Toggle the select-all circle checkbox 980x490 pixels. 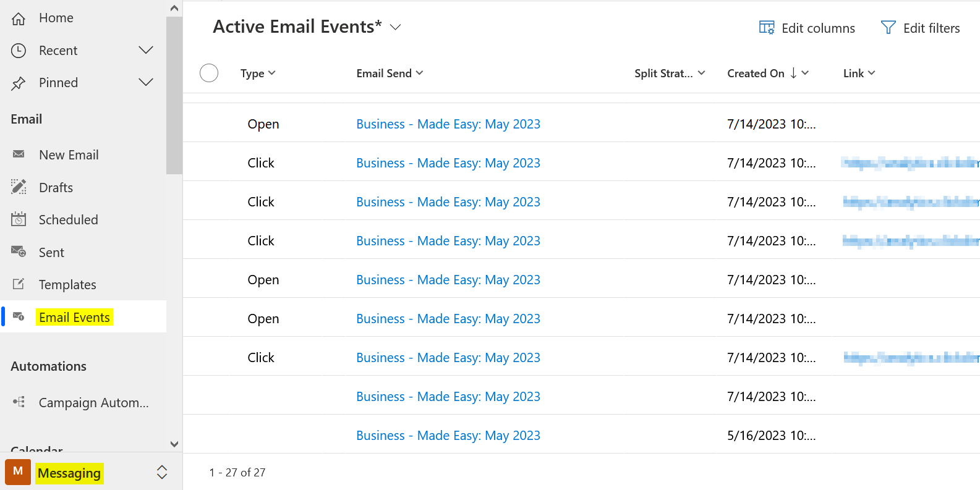point(209,73)
